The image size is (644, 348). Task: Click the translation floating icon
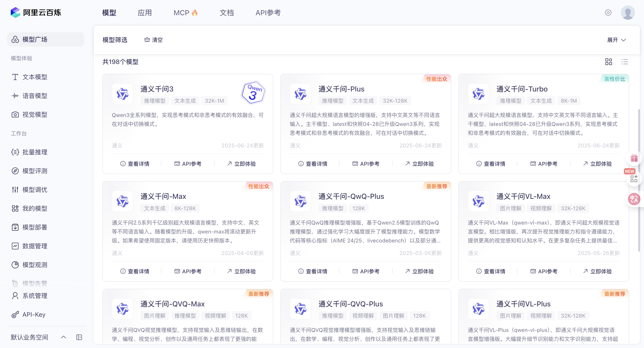click(634, 199)
